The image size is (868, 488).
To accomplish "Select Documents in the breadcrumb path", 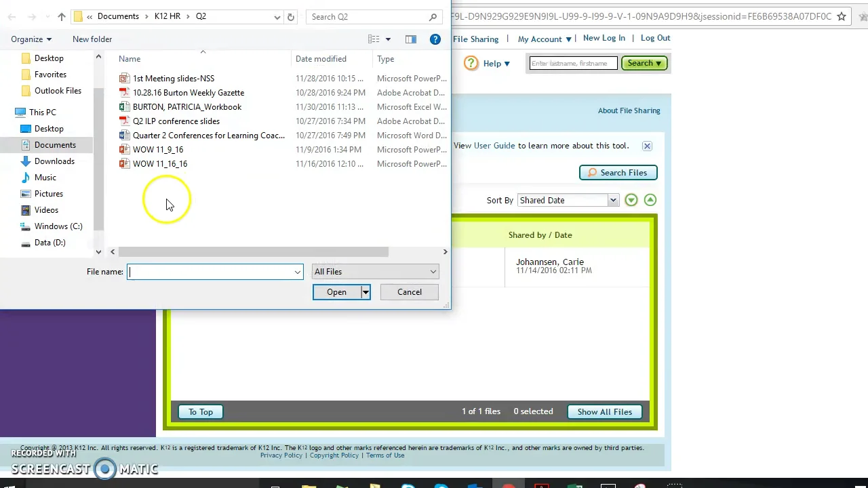I will pyautogui.click(x=118, y=16).
